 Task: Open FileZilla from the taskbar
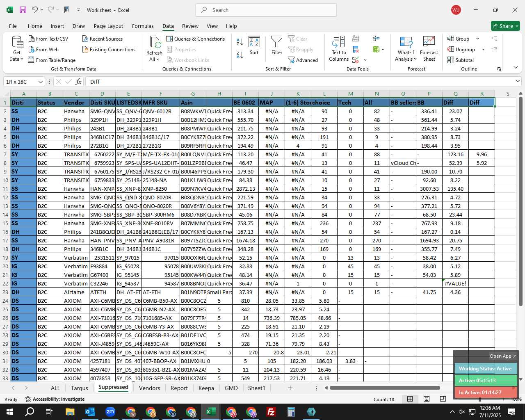pos(271,412)
